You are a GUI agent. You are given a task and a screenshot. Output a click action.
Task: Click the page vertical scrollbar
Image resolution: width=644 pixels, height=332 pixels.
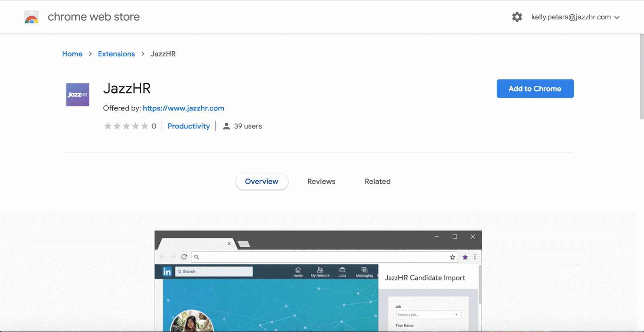(642, 77)
